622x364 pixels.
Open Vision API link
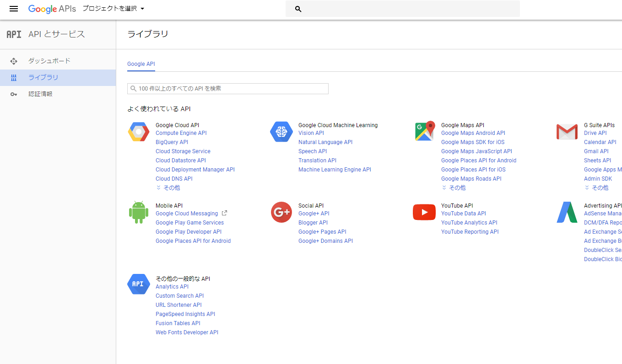click(x=311, y=133)
